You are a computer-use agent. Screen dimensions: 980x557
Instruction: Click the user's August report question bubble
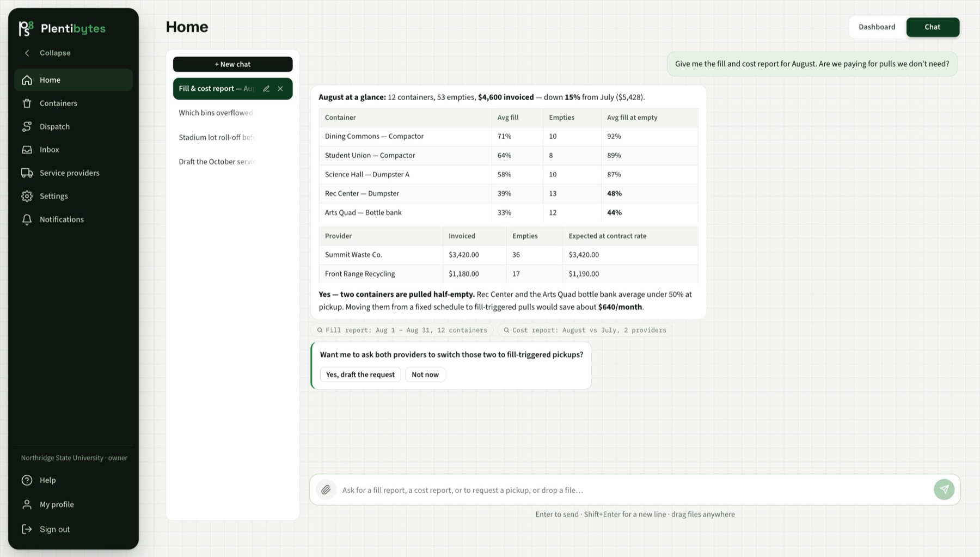click(812, 64)
